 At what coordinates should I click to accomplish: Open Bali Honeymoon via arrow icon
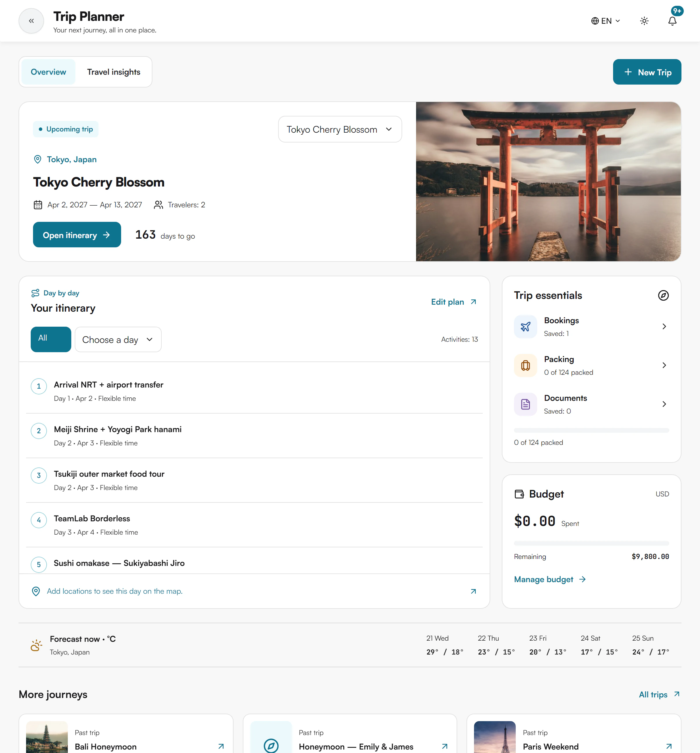[221, 747]
